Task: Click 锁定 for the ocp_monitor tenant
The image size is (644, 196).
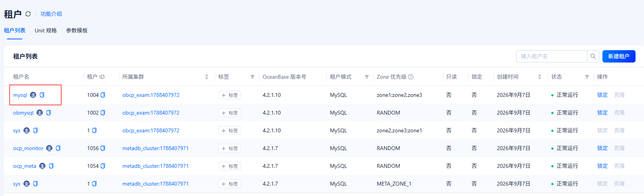Action: 602,148
